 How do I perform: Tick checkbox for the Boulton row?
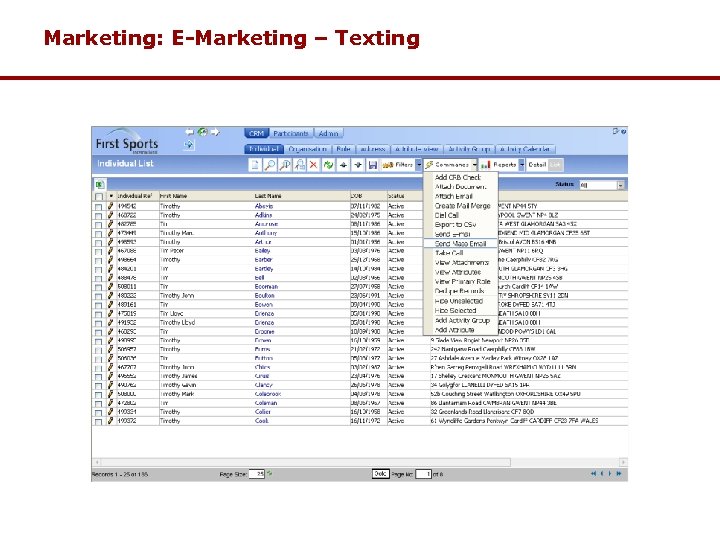point(98,296)
